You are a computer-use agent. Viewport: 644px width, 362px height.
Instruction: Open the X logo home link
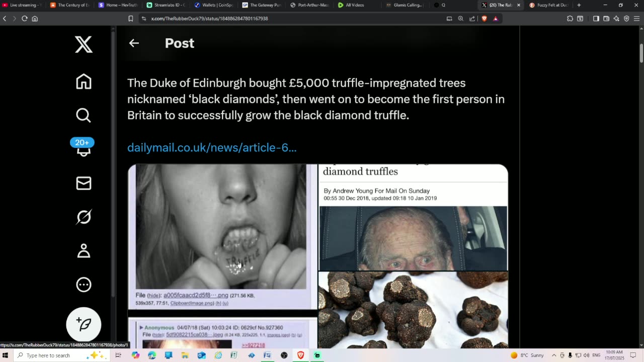[x=84, y=44]
